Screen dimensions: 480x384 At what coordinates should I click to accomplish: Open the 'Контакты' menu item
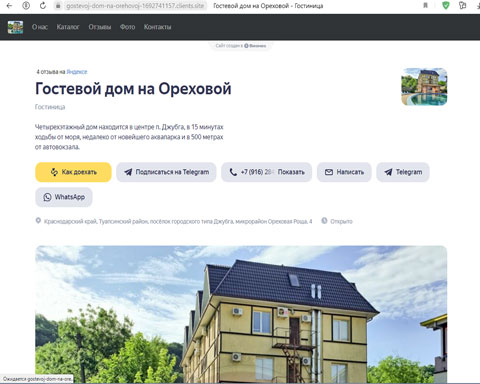pos(157,27)
